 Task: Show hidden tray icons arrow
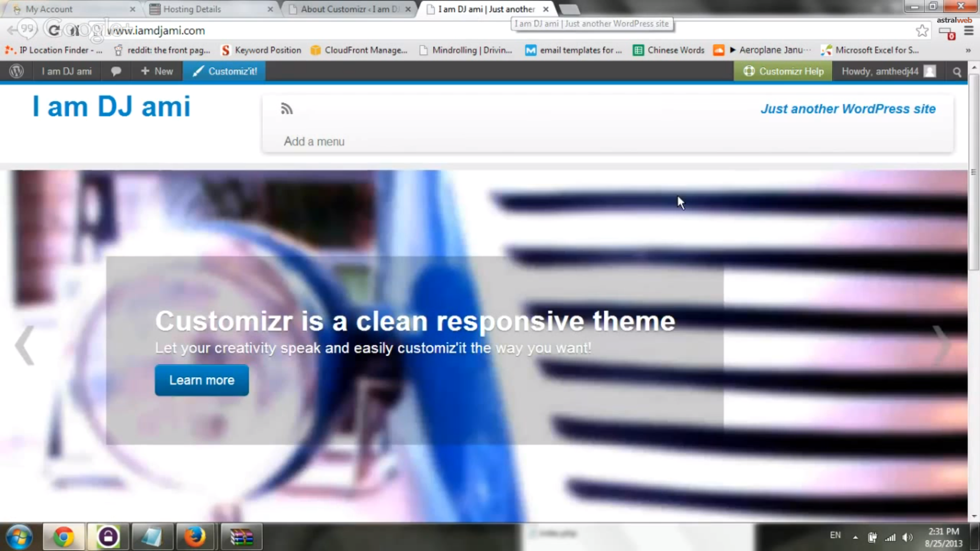coord(855,537)
